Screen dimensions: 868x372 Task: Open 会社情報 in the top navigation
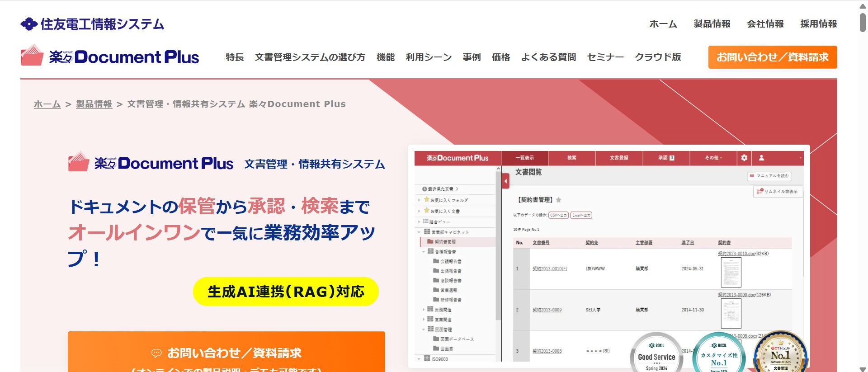(765, 24)
